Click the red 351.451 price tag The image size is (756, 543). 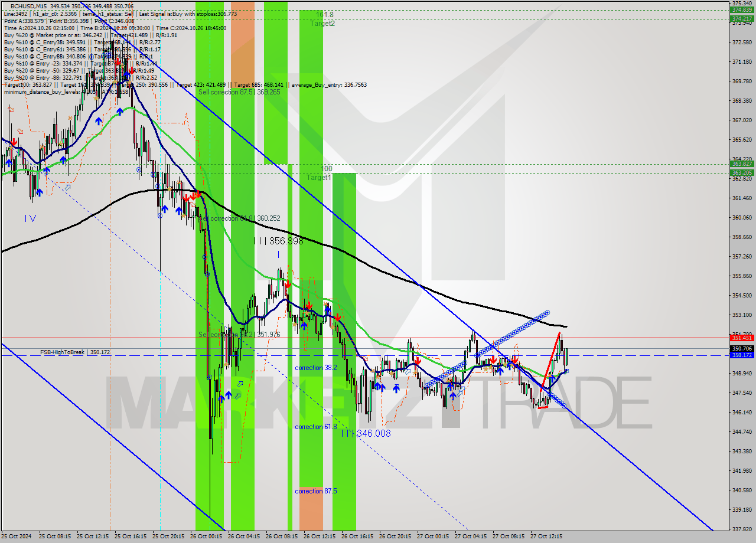point(742,338)
